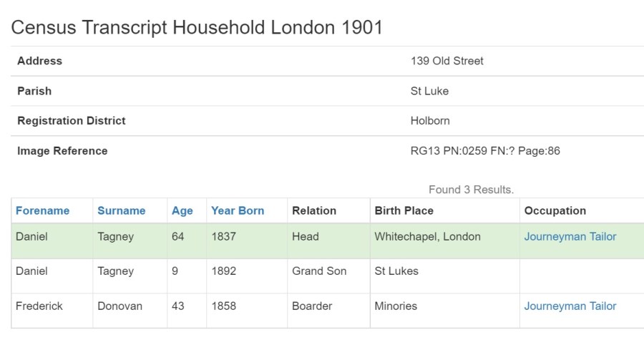This screenshot has height=340, width=644.
Task: Click the Birth Place column header
Action: point(404,210)
